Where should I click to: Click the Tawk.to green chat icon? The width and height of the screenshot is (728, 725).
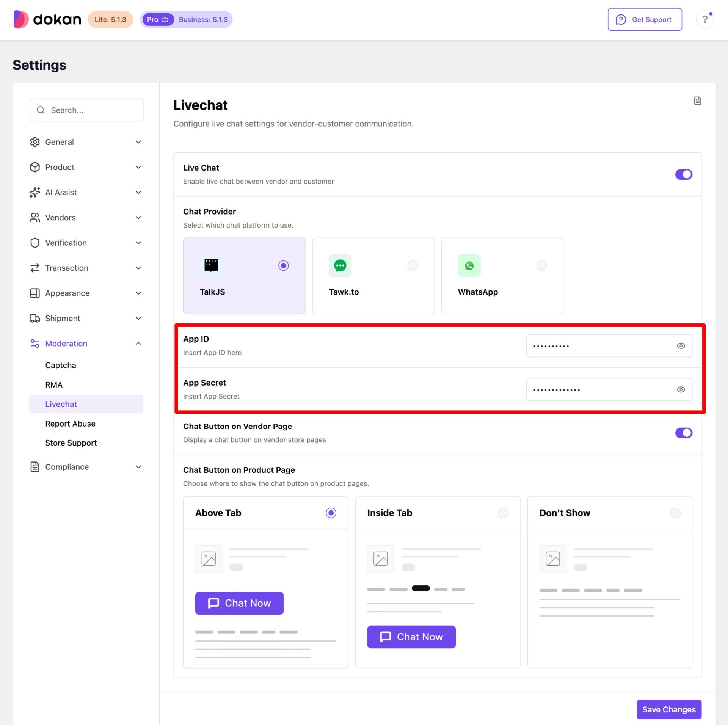340,265
